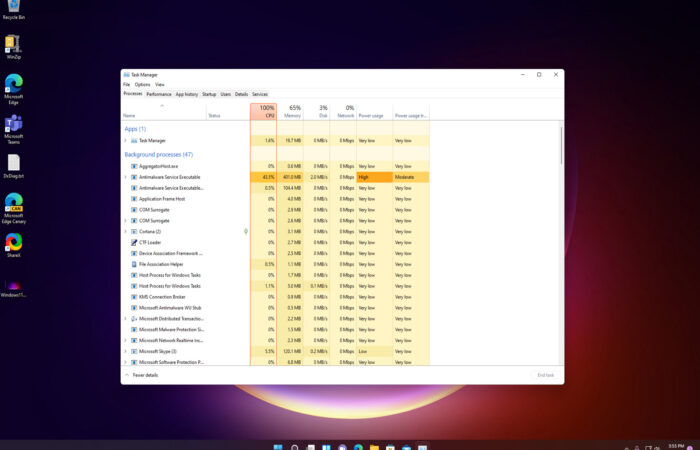Viewport: 700px width, 450px height.
Task: Click the File Association Helper process icon
Action: [x=134, y=264]
